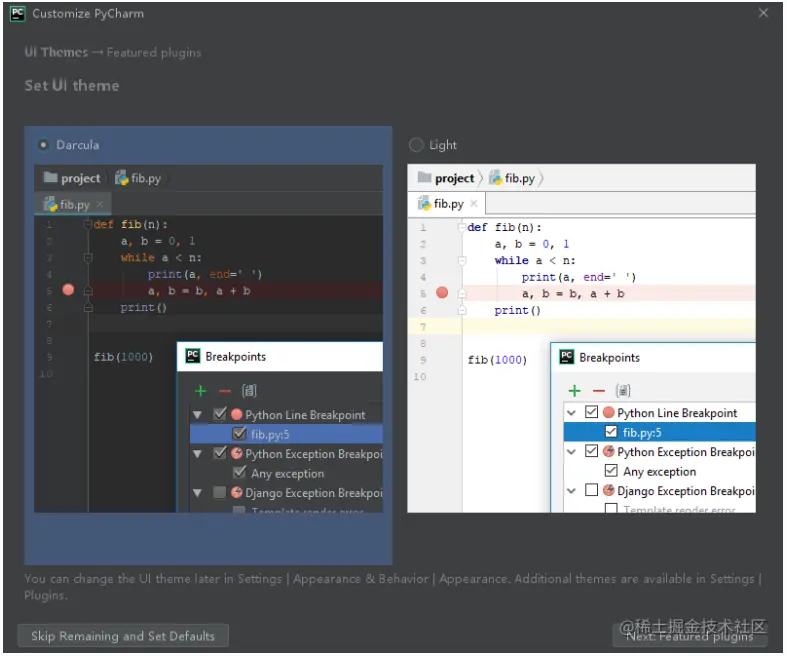Click the project folder icon in Darcula preview
Image resolution: width=787 pixels, height=656 pixels.
tap(50, 177)
